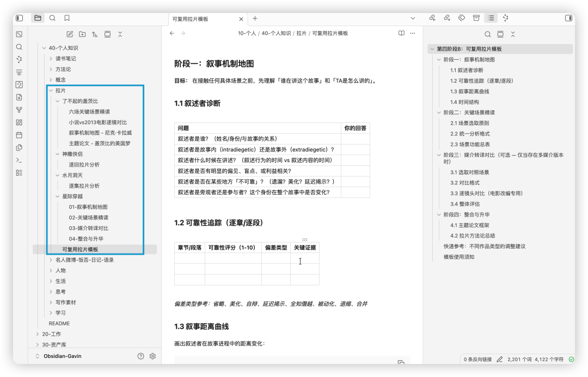Expand the 20-工作 folder
The height and width of the screenshot is (377, 588).
pos(38,334)
